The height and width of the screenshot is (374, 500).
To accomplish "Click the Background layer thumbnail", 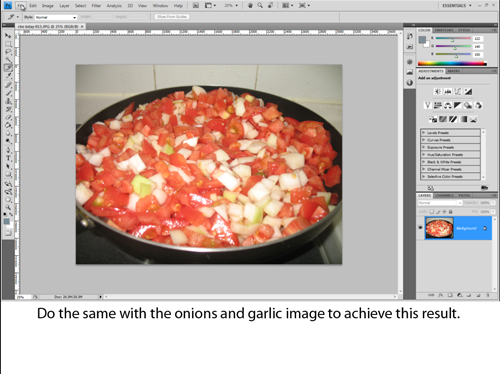I will [439, 228].
